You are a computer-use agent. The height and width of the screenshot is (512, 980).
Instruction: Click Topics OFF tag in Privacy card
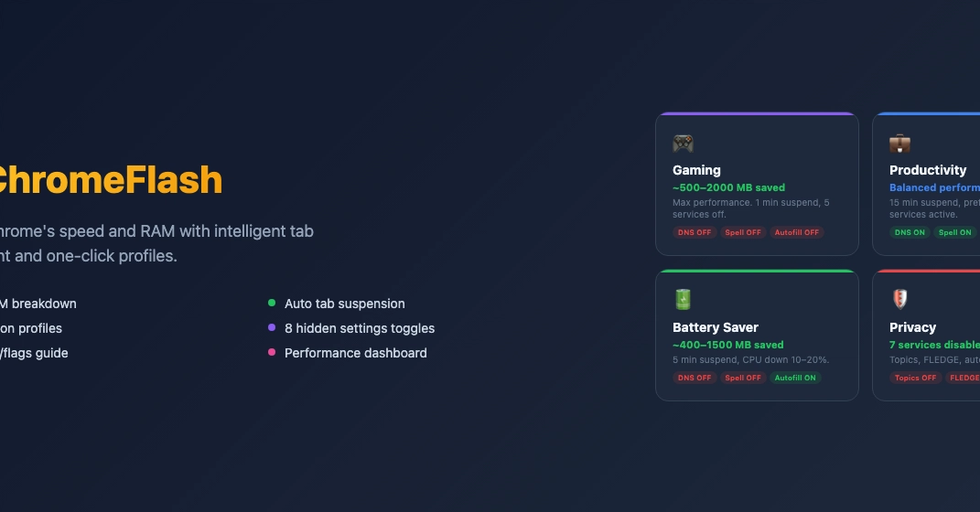point(915,378)
